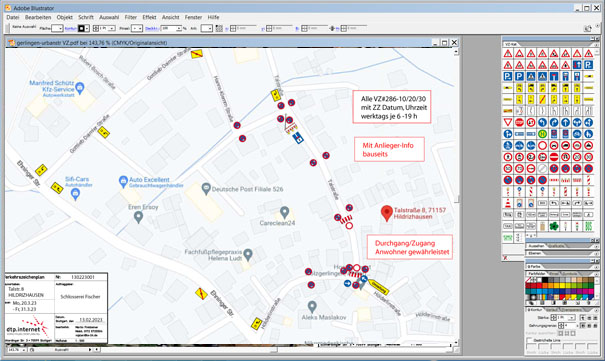Image resolution: width=605 pixels, height=361 pixels.
Task: Open the Bearbeiten menu
Action: tap(38, 17)
